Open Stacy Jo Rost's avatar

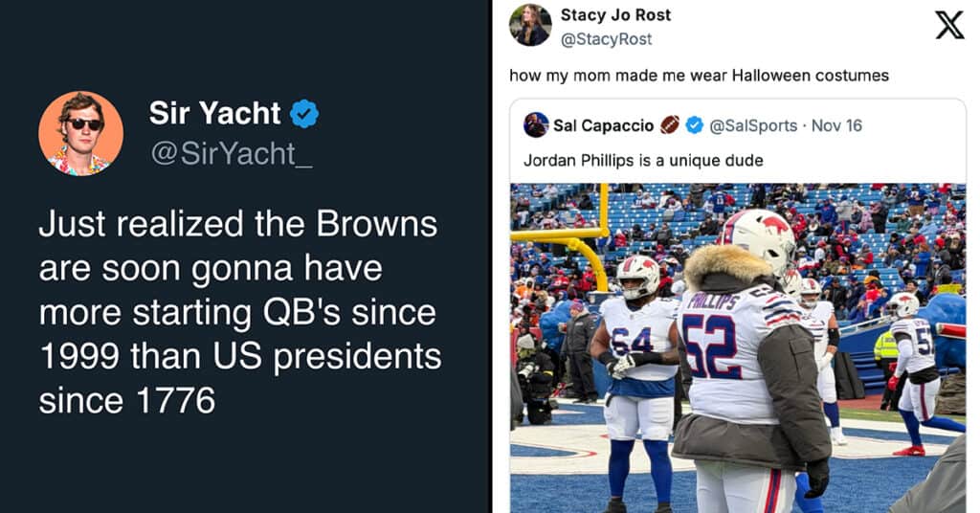point(530,25)
